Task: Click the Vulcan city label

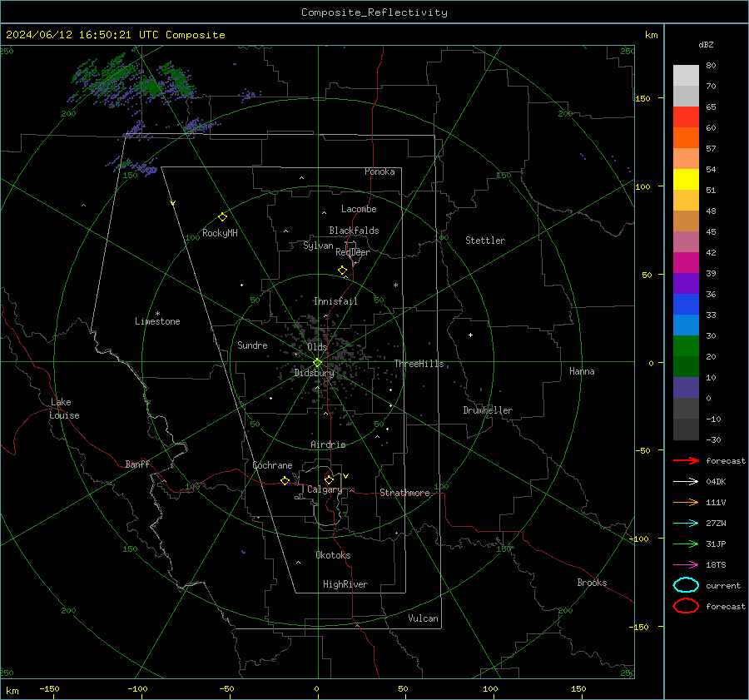Action: [424, 618]
